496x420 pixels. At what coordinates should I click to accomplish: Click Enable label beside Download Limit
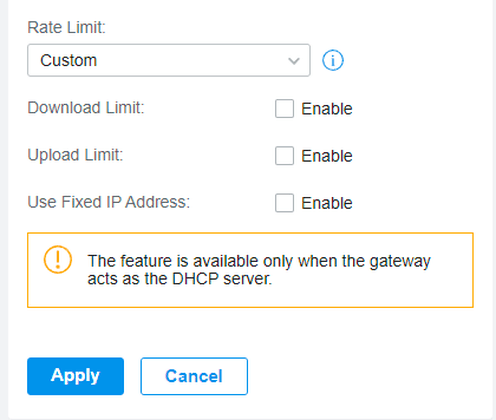coord(327,109)
